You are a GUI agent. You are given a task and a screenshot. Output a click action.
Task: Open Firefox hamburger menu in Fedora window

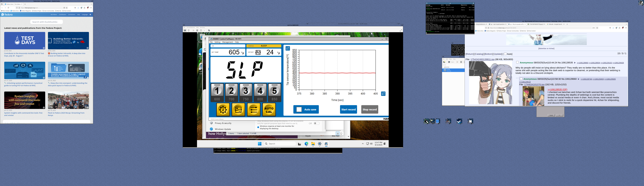click(x=91, y=8)
